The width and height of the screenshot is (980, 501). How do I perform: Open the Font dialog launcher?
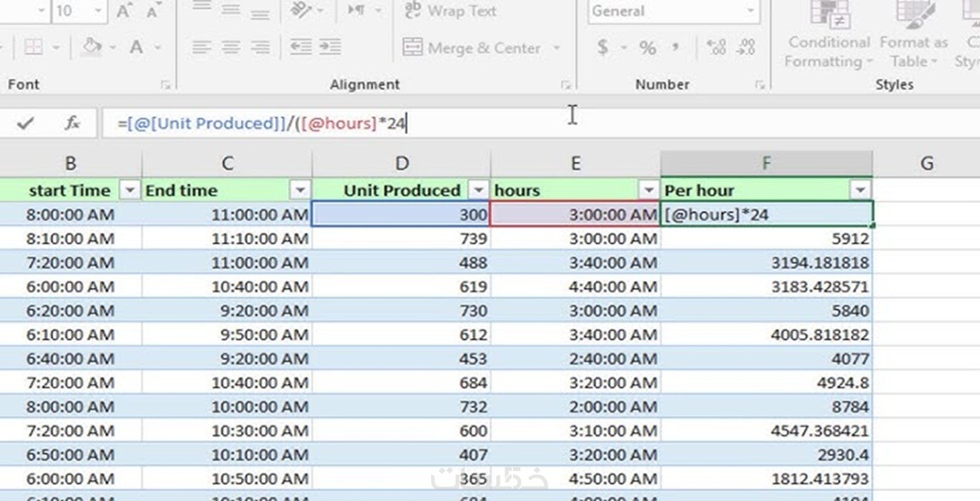165,85
